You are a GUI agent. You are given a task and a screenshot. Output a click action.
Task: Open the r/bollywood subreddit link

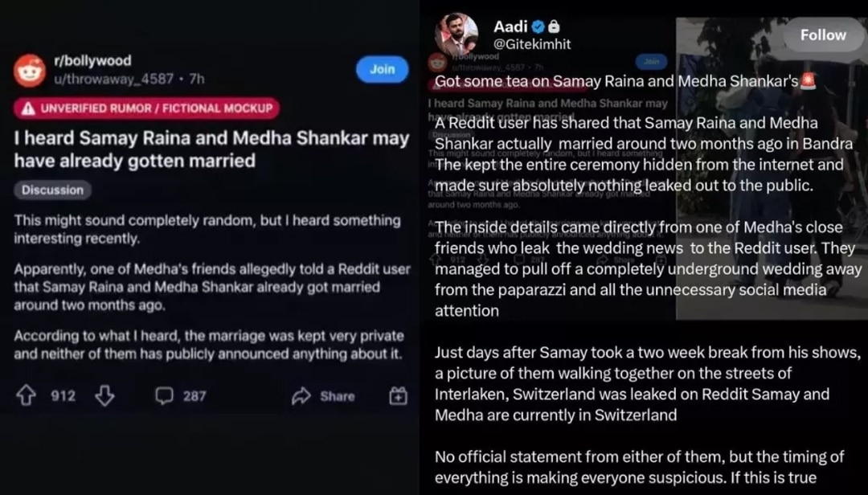point(92,60)
